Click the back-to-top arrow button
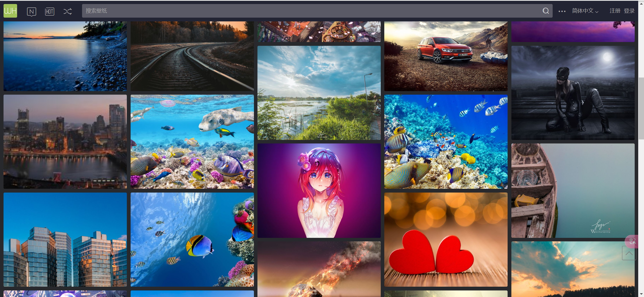The image size is (644, 297). (629, 253)
